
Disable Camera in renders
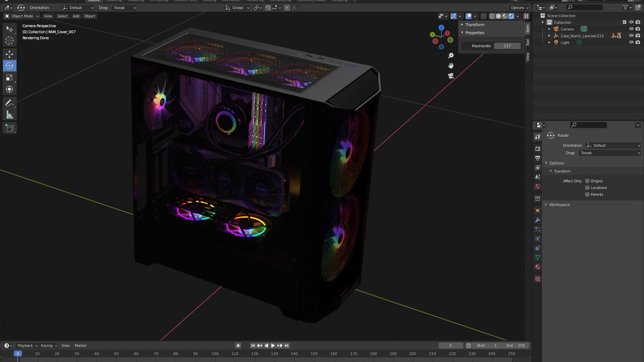(x=638, y=29)
